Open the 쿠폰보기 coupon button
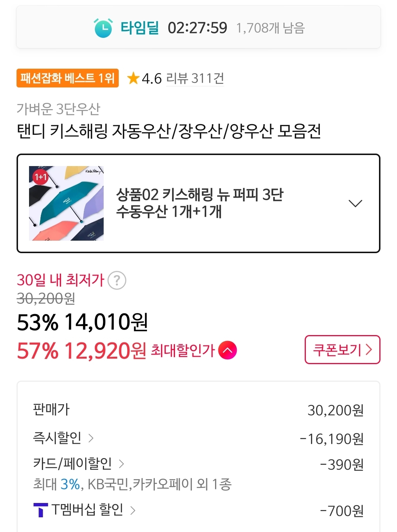Viewport: 397px width, 532px height. point(342,350)
